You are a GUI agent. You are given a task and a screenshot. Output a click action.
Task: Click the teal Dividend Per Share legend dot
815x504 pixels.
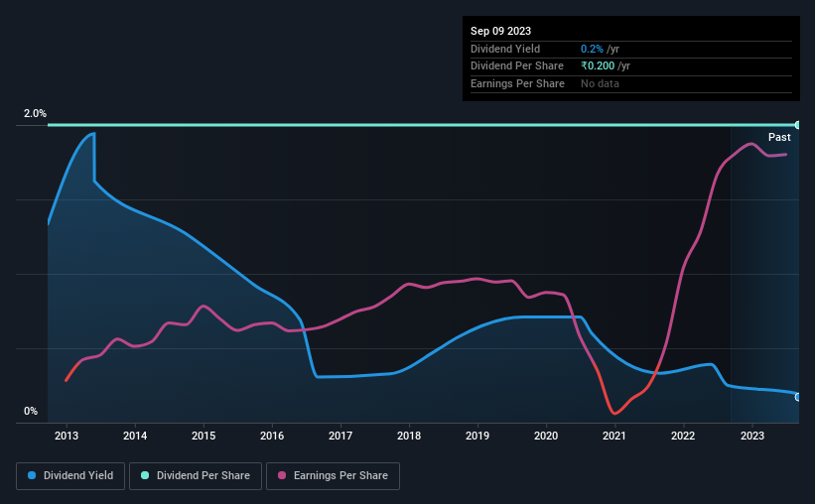[145, 475]
